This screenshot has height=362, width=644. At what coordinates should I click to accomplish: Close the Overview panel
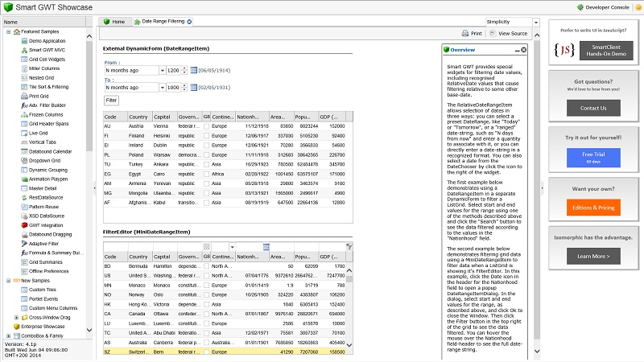point(523,51)
